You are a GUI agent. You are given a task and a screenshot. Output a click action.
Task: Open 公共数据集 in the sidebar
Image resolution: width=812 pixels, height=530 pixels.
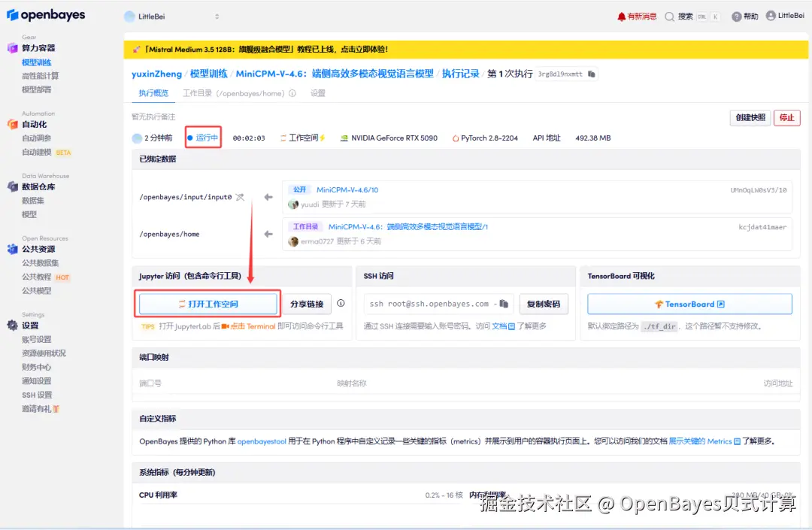(40, 263)
